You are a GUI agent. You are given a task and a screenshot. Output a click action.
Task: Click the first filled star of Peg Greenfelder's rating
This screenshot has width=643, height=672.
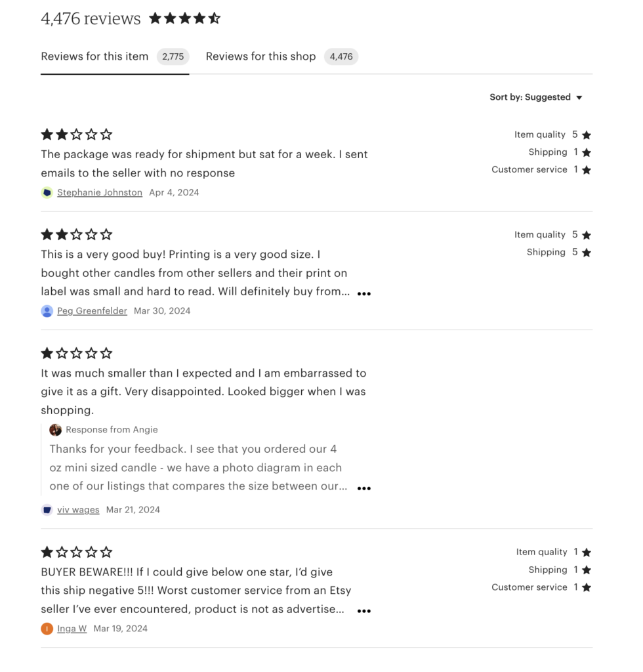(46, 234)
